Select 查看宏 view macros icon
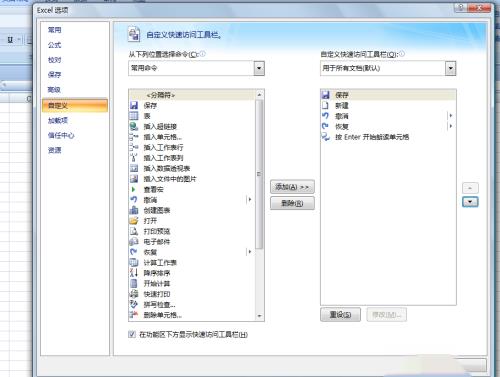This screenshot has width=500, height=377. [x=134, y=189]
